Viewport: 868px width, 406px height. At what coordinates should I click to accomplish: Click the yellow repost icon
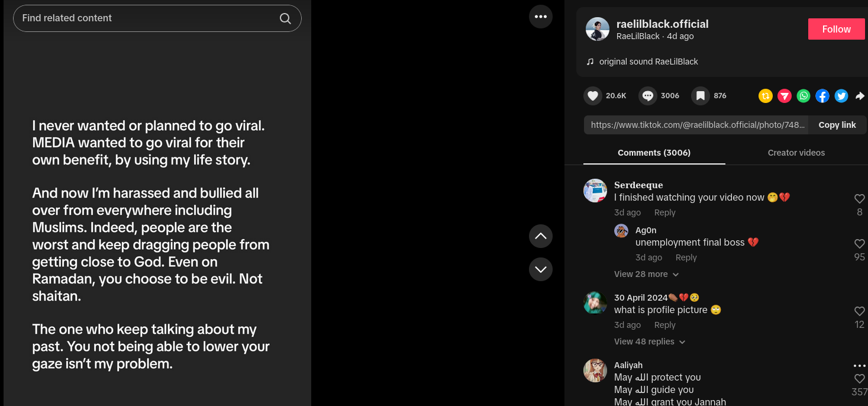766,96
